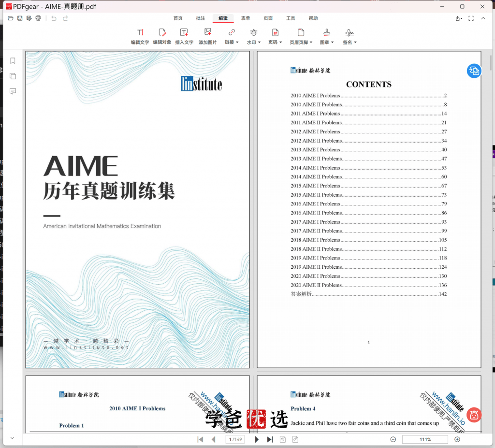
Task: Click the 2010 AIME I Problems contents entry
Action: click(x=368, y=96)
